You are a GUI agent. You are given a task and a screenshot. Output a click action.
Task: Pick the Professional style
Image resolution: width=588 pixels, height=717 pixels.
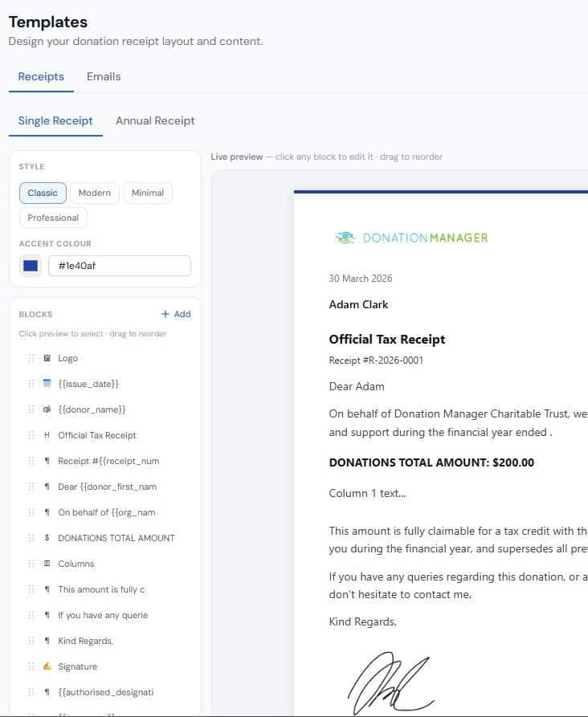point(53,218)
